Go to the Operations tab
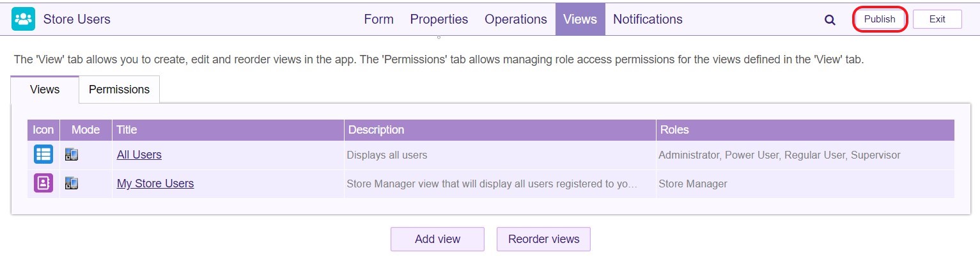Screen dimensions: 980x259 pos(516,19)
